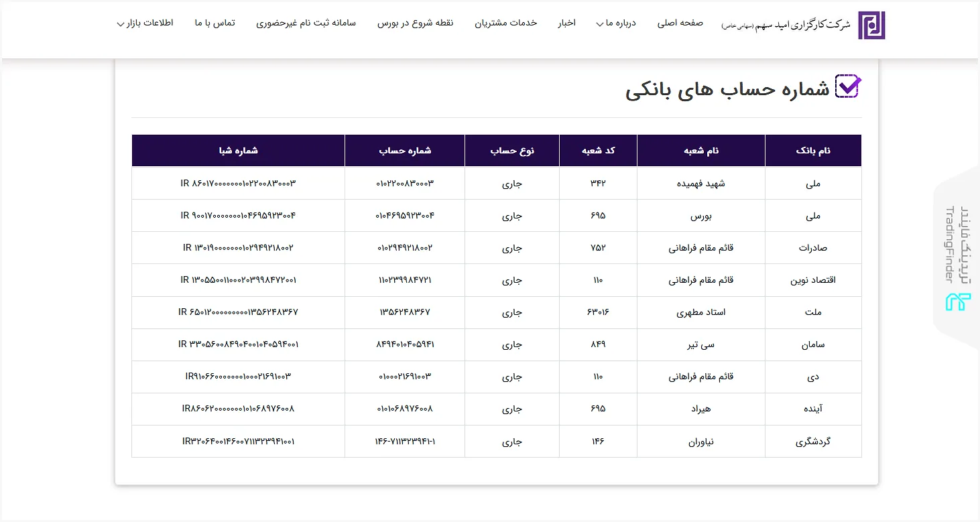
Task: Click account number 8494010405941
Action: pos(405,344)
